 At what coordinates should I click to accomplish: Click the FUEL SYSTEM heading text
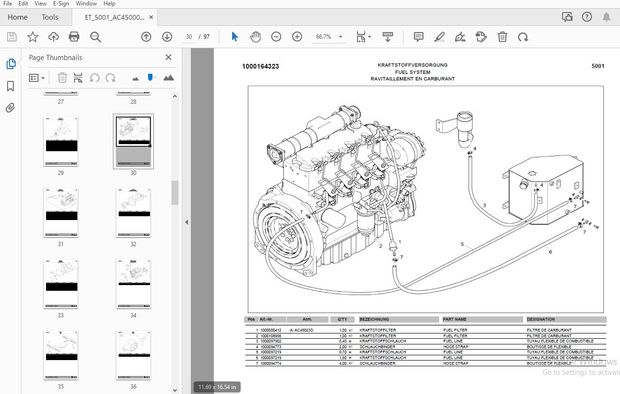[x=412, y=72]
